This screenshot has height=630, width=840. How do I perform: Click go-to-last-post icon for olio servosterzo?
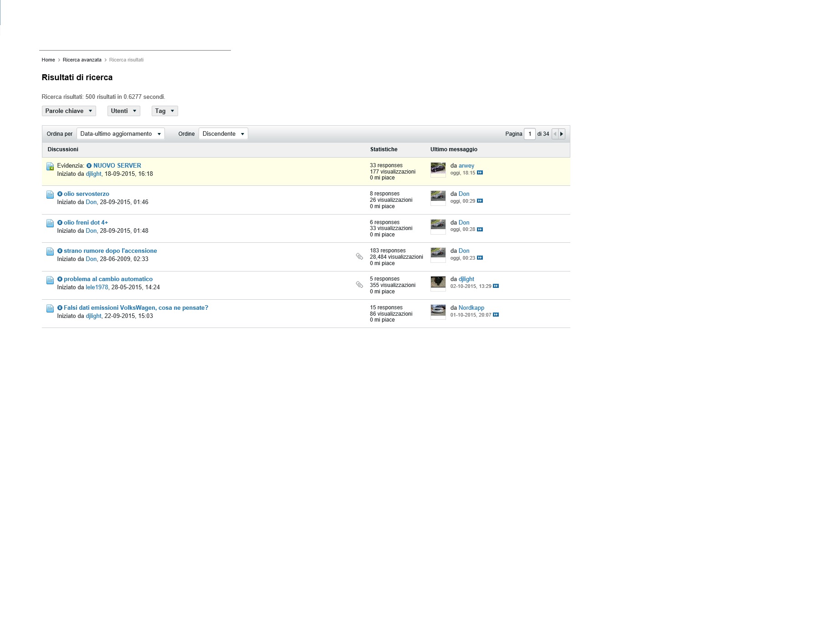coord(480,201)
